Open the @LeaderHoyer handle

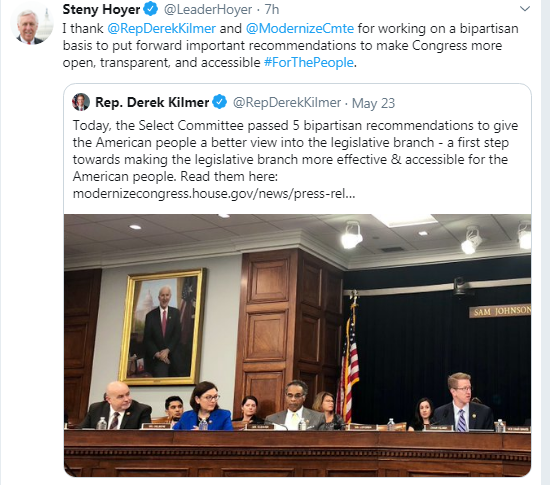(x=208, y=9)
